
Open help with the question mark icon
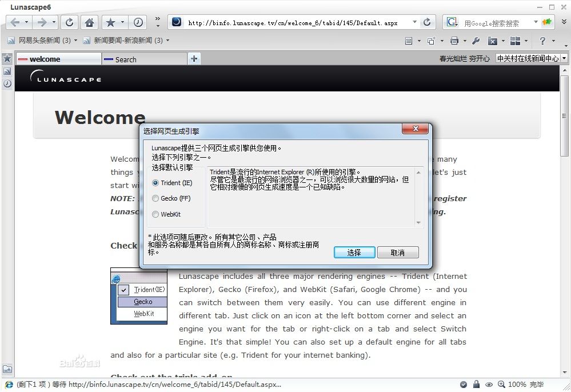pyautogui.click(x=542, y=41)
